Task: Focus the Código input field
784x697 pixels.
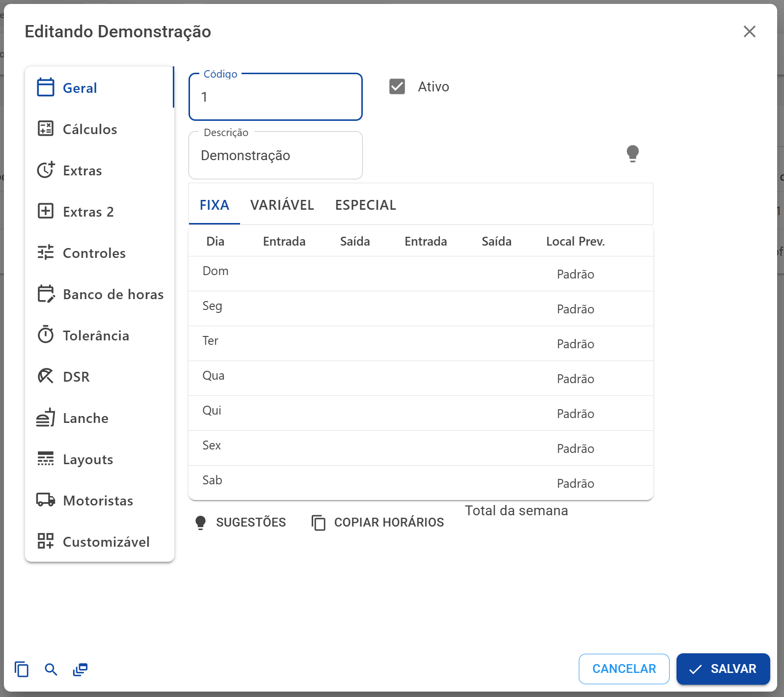Action: click(x=275, y=97)
